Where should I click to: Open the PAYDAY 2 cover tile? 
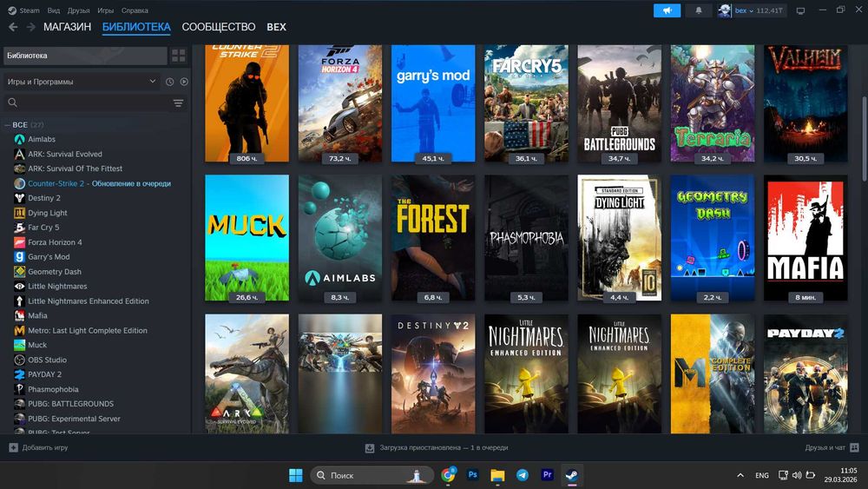click(x=806, y=373)
